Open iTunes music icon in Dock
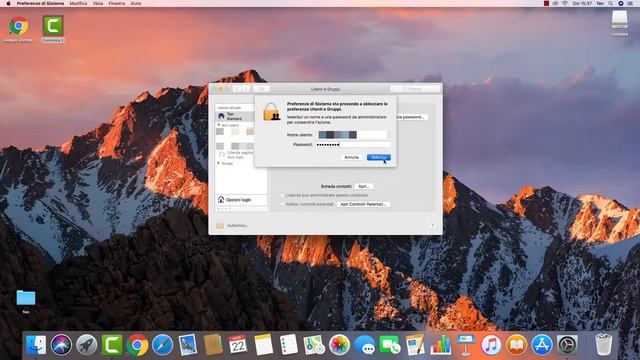This screenshot has height=360, width=640. pyautogui.click(x=491, y=345)
